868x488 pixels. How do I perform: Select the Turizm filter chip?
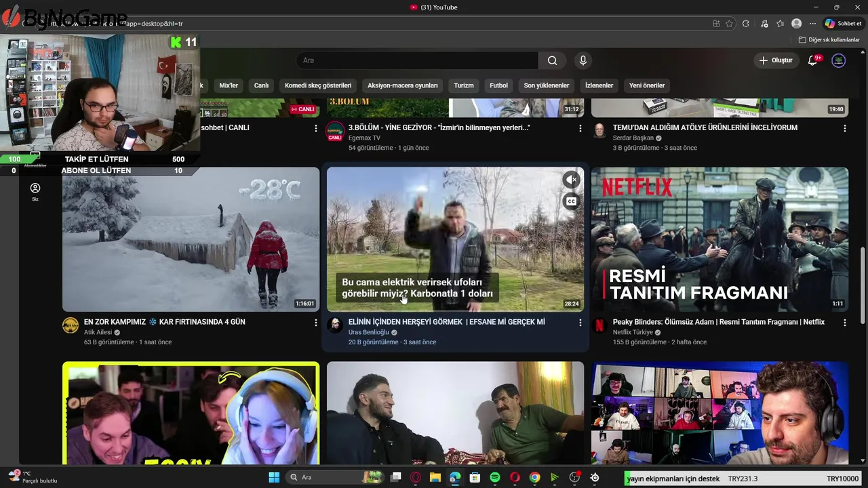464,85
